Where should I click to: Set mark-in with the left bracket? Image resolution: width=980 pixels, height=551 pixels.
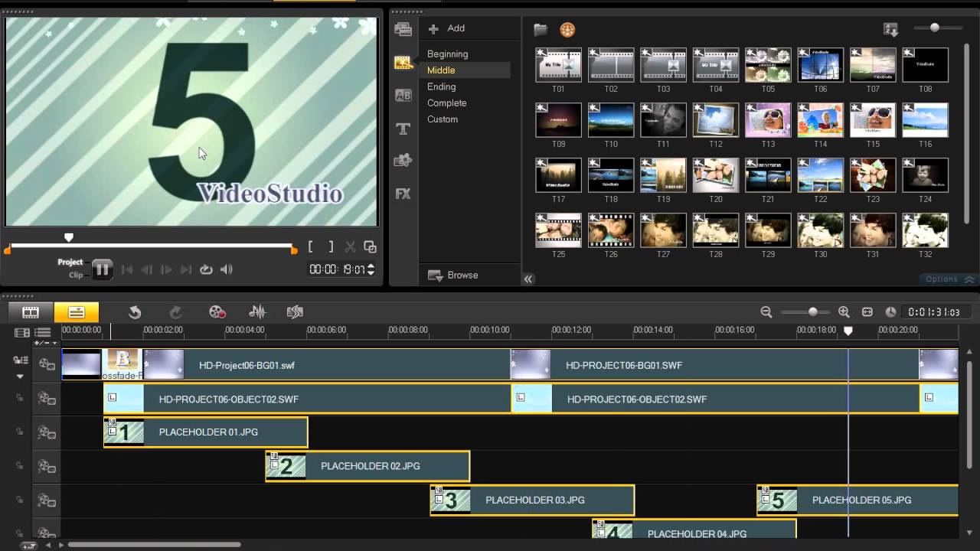[x=311, y=246]
